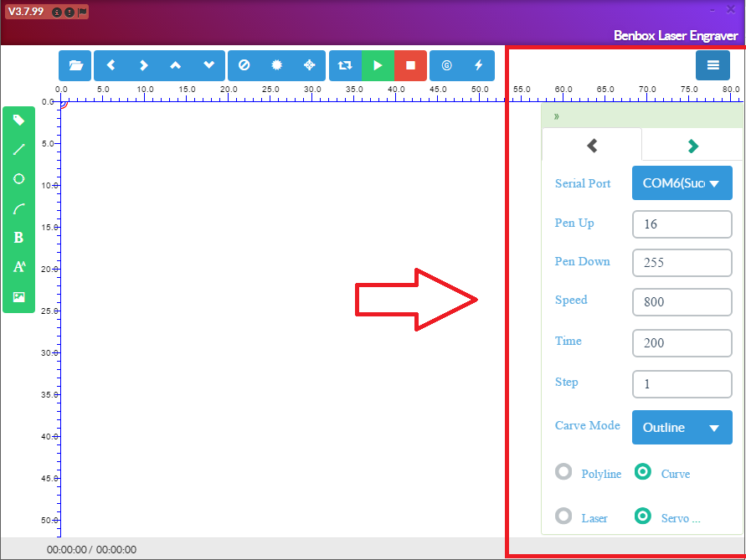
Task: Click the circle-slash laser off icon
Action: [x=244, y=65]
